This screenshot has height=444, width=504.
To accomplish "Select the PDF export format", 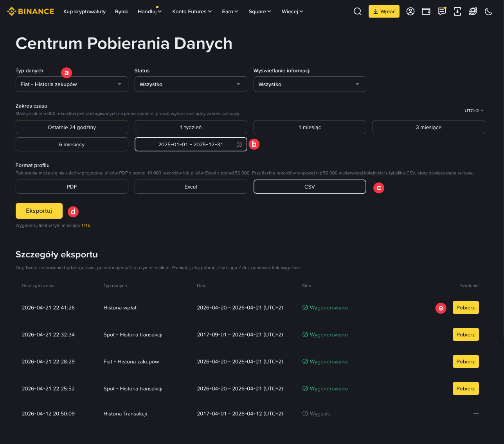I will pyautogui.click(x=72, y=187).
